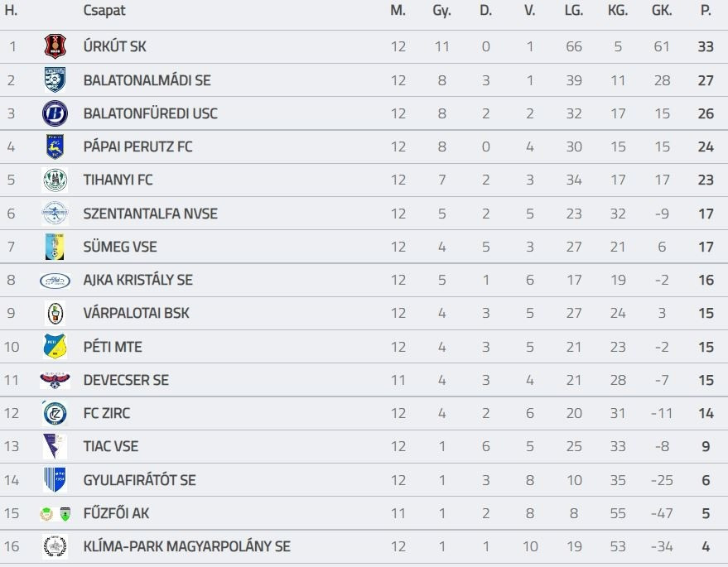Image resolution: width=728 pixels, height=567 pixels.
Task: Click the Gyulafirátót SE team crest
Action: coord(55,480)
